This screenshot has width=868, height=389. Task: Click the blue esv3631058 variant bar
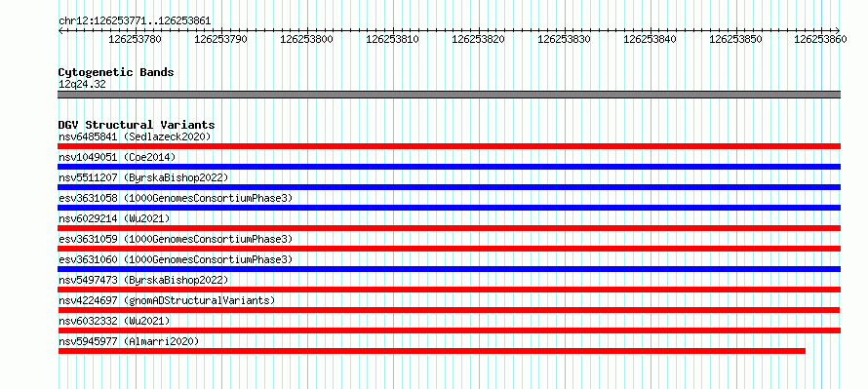(x=449, y=208)
